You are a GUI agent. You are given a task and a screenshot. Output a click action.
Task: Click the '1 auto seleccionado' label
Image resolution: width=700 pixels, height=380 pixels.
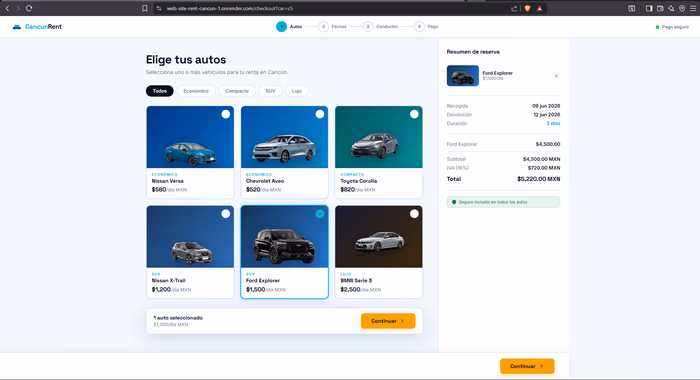click(178, 317)
